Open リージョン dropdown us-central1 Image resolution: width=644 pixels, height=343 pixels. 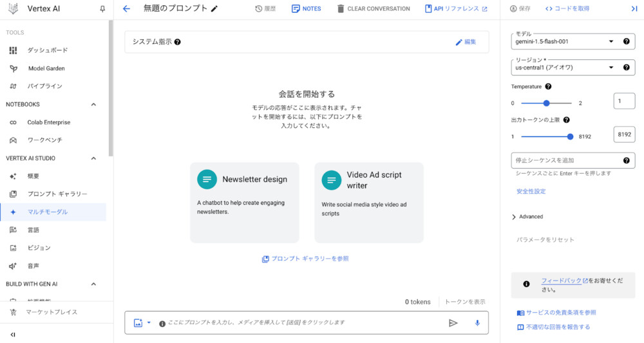(x=565, y=68)
